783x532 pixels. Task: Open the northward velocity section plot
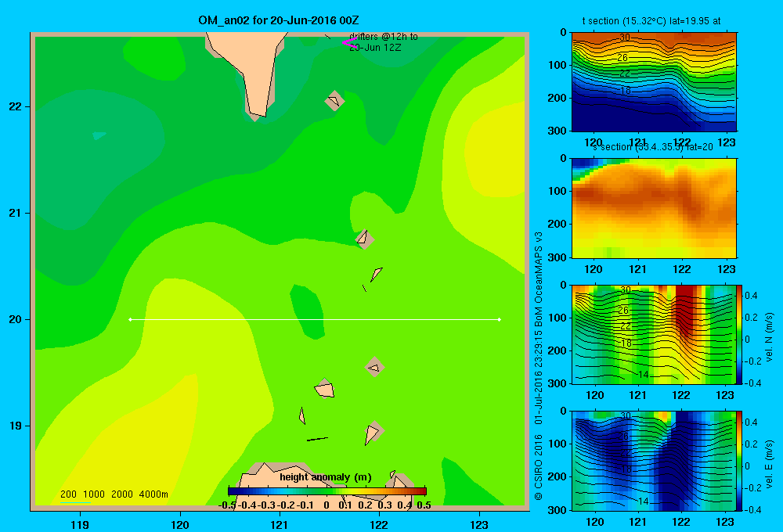coord(654,334)
